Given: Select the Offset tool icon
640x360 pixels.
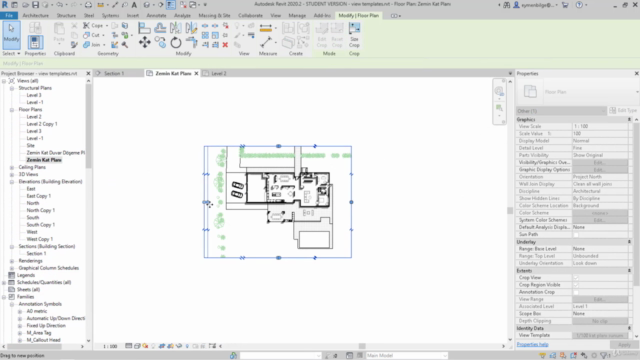Looking at the screenshot, I should (x=160, y=28).
